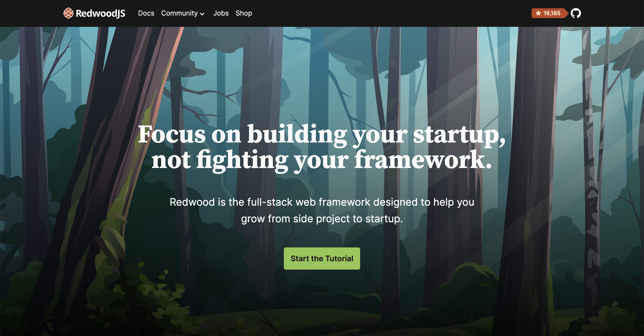644x336 pixels.
Task: Click the GitHub Octocat icon
Action: 575,13
